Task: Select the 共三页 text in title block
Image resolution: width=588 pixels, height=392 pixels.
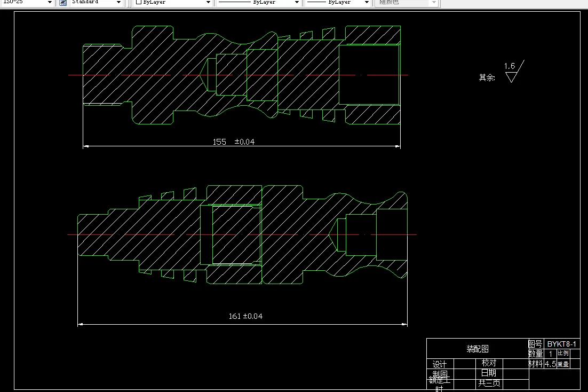Action: pyautogui.click(x=489, y=383)
